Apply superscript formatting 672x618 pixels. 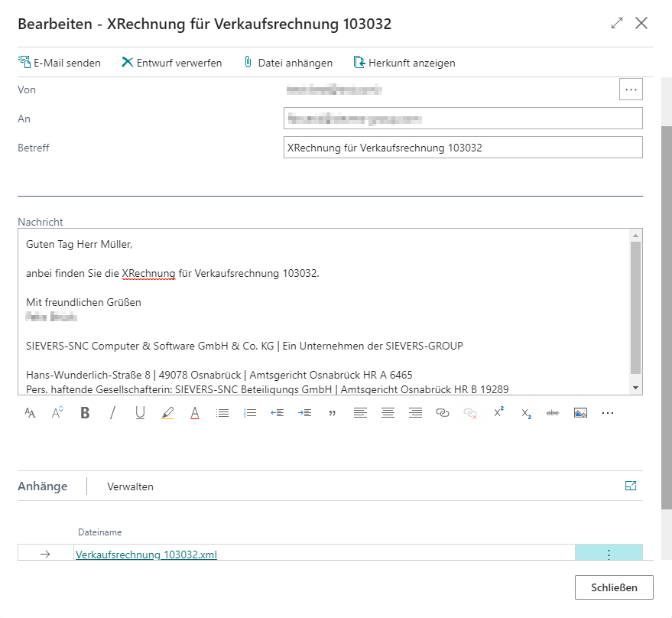point(498,413)
